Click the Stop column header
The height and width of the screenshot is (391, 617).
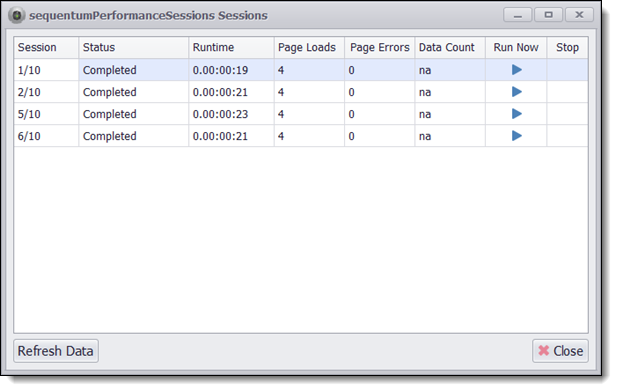567,48
